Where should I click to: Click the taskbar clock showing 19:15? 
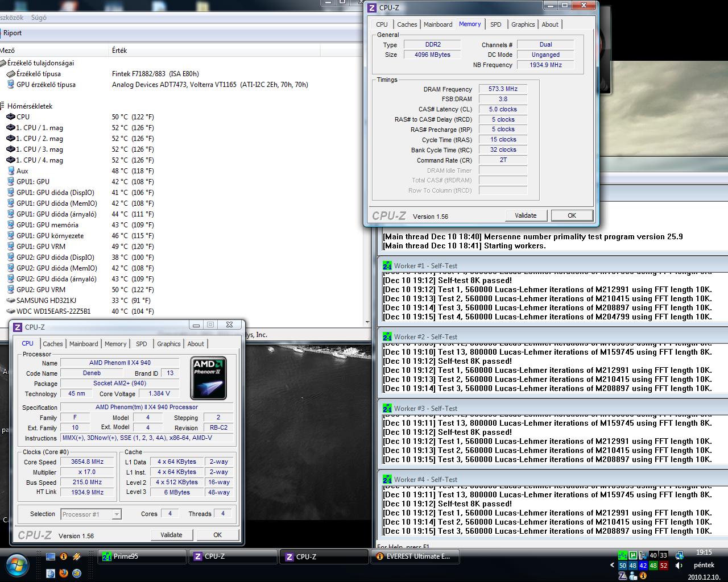(704, 552)
